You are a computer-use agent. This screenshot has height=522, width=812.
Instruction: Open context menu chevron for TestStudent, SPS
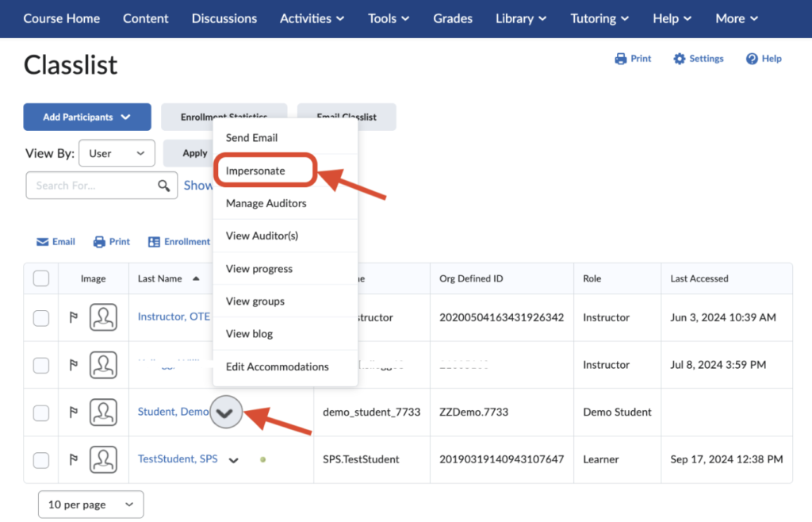click(234, 460)
